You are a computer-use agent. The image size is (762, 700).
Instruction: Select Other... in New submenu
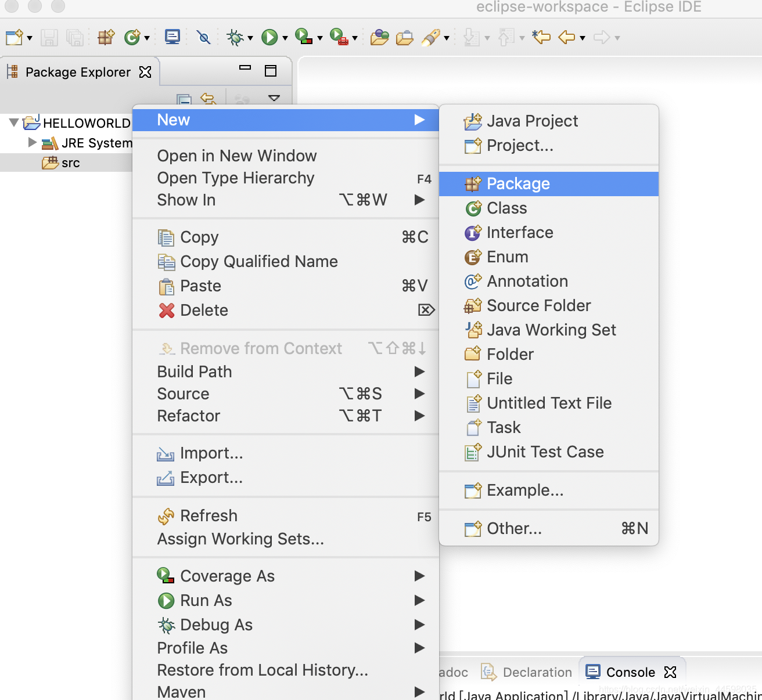549,528
